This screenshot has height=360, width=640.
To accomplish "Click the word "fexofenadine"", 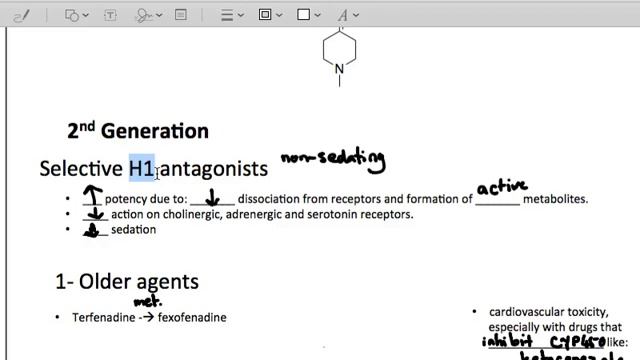I will click(x=192, y=318).
